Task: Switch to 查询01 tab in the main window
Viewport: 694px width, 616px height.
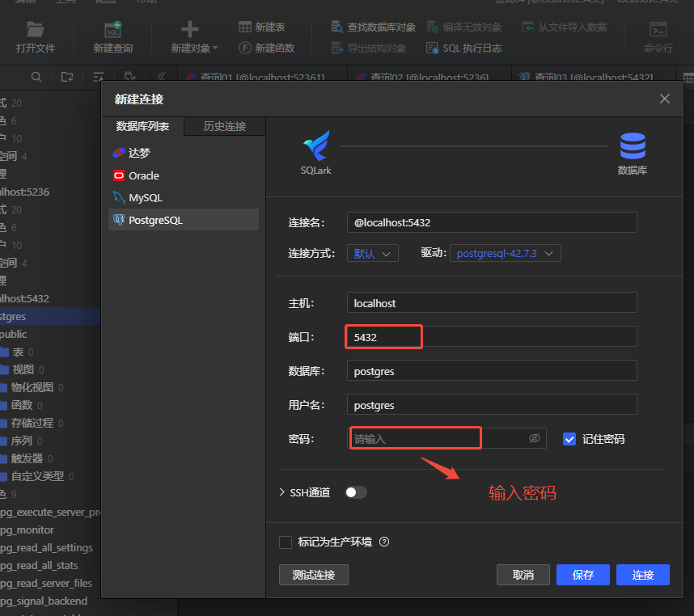Action: point(262,76)
